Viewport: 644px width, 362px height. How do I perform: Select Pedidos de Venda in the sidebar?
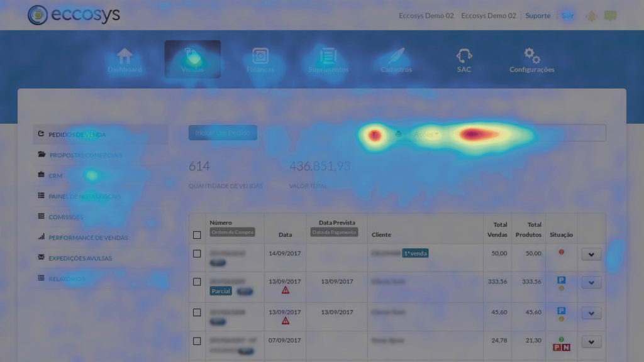77,134
